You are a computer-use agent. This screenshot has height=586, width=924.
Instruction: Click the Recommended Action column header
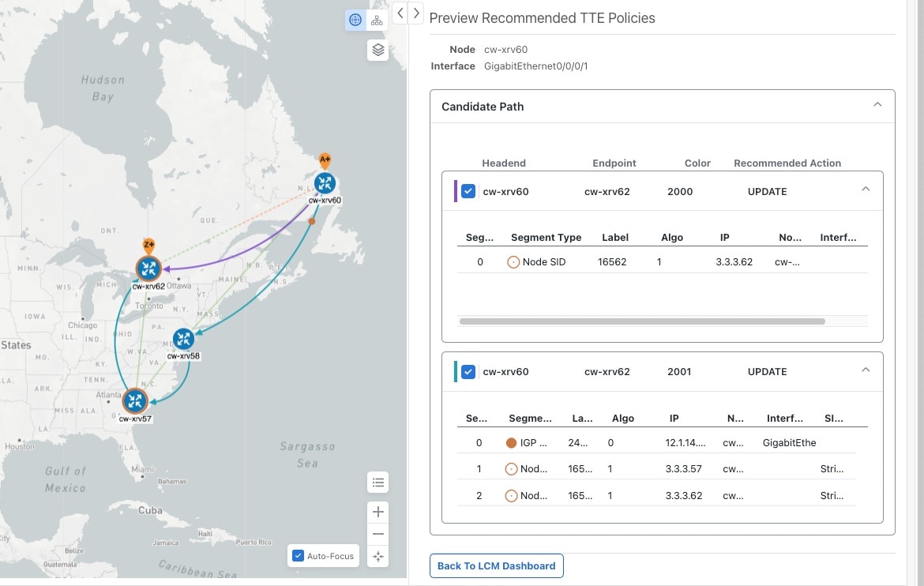pyautogui.click(x=787, y=163)
